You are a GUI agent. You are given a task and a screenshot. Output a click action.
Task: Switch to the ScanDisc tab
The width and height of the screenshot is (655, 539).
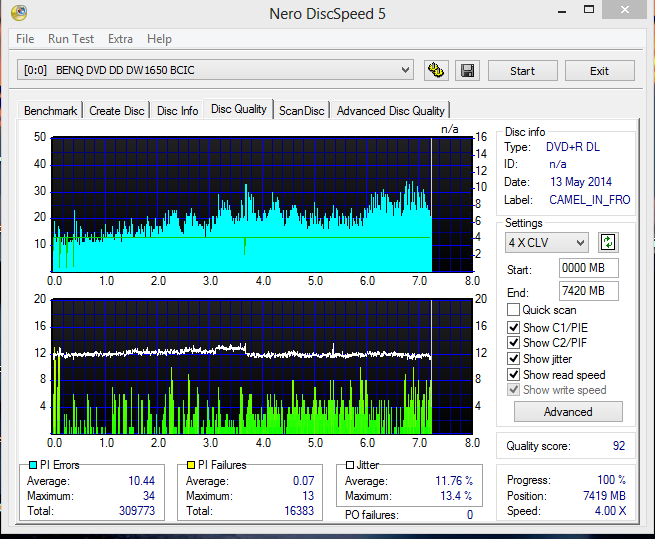302,111
